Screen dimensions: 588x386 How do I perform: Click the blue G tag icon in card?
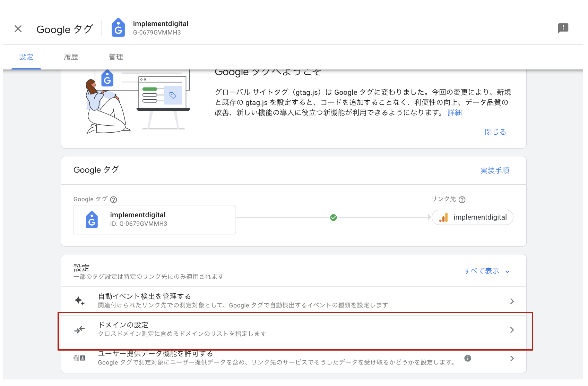coord(92,220)
